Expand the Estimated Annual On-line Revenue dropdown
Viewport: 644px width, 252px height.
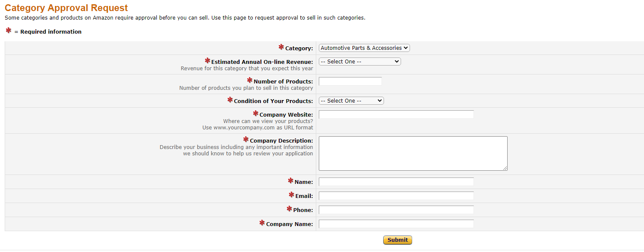click(x=360, y=62)
